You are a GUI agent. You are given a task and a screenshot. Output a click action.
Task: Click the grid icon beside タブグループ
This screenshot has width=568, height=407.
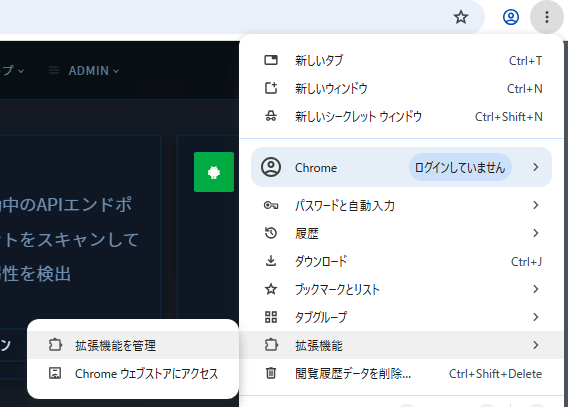pos(271,317)
